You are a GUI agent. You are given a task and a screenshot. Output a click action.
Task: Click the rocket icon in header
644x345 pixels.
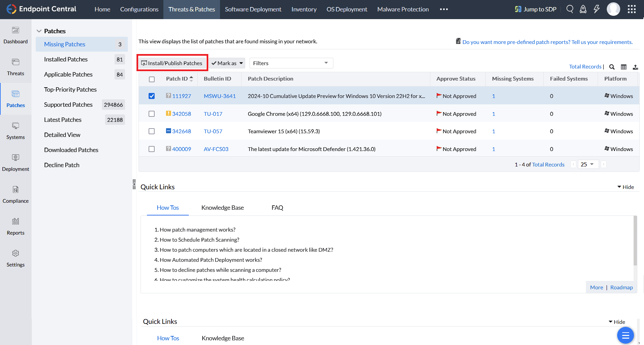tap(583, 9)
